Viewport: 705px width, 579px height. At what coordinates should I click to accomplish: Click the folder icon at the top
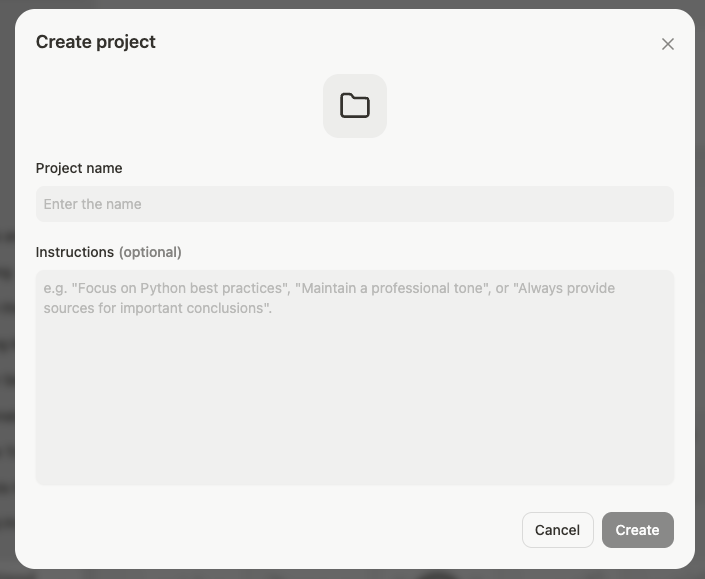coord(355,106)
